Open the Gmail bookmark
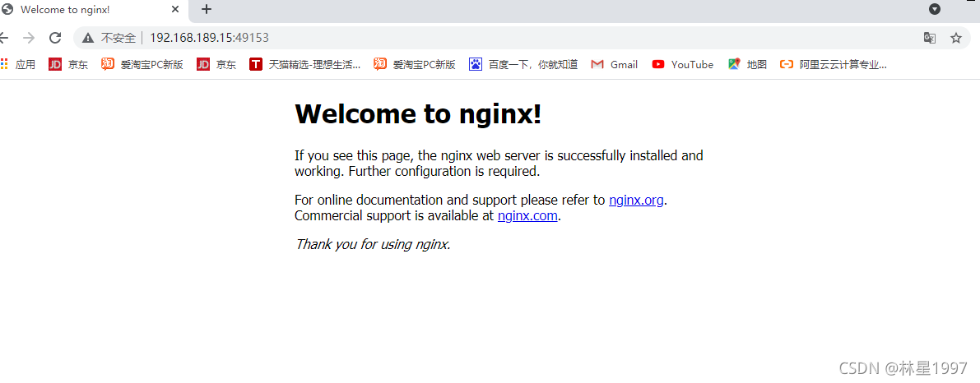Image resolution: width=980 pixels, height=383 pixels. coord(615,64)
